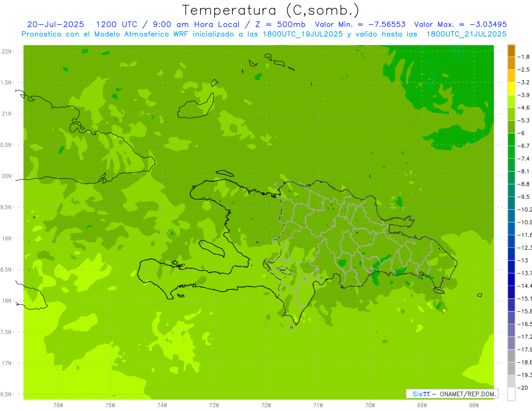This screenshot has width=532, height=411.
Task: Click the '-8.8' colorbar value
Action: coord(524,184)
